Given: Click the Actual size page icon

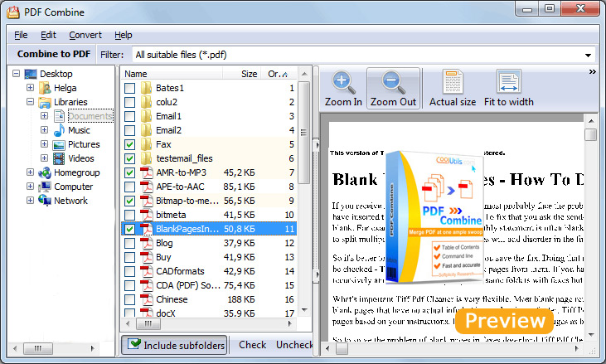Looking at the screenshot, I should pyautogui.click(x=453, y=81).
